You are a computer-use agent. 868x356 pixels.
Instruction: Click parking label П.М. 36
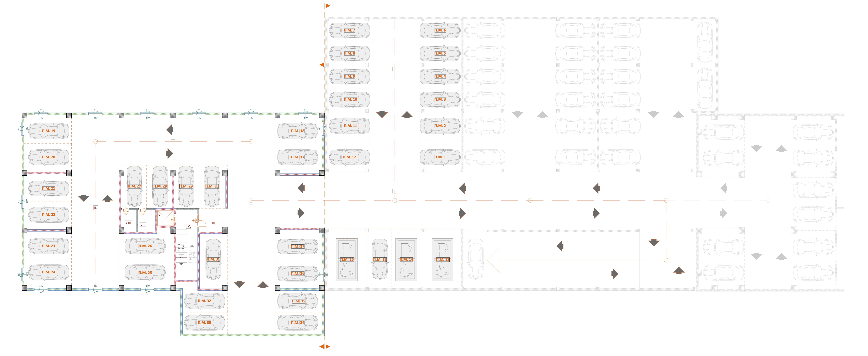pyautogui.click(x=298, y=273)
